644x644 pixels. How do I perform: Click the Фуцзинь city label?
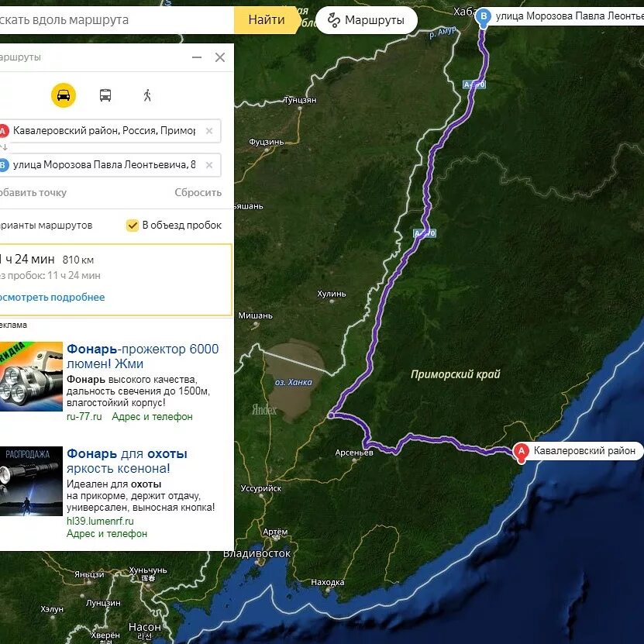pyautogui.click(x=266, y=142)
